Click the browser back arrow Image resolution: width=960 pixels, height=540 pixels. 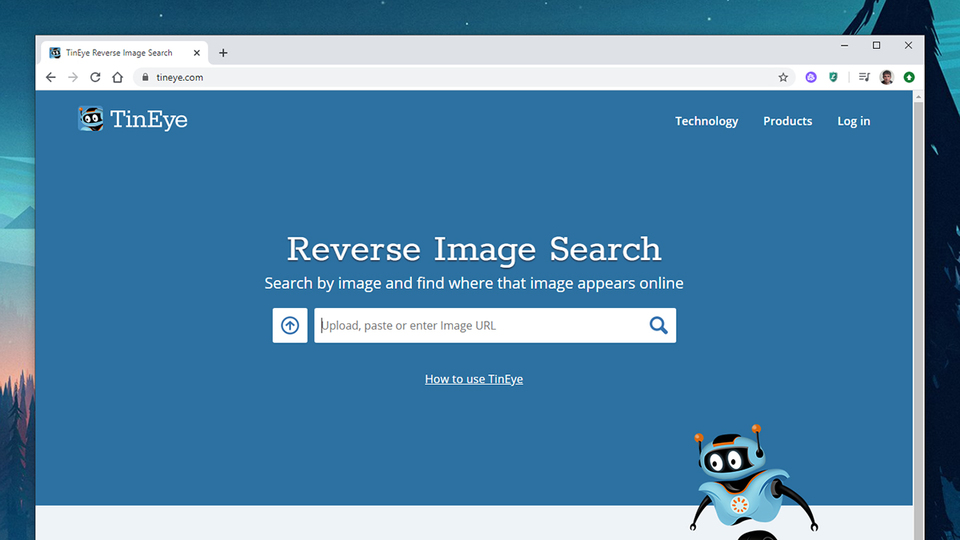coord(51,77)
